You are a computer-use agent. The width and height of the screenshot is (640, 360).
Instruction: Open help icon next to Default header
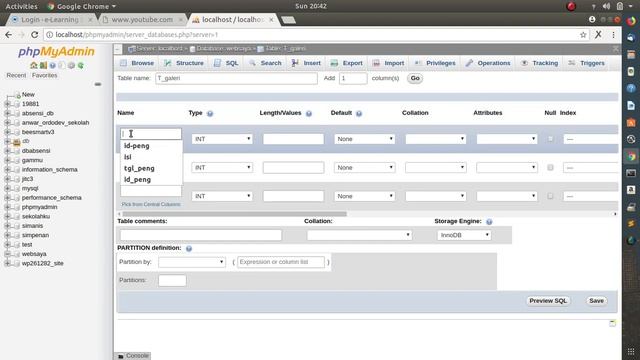pyautogui.click(x=359, y=113)
